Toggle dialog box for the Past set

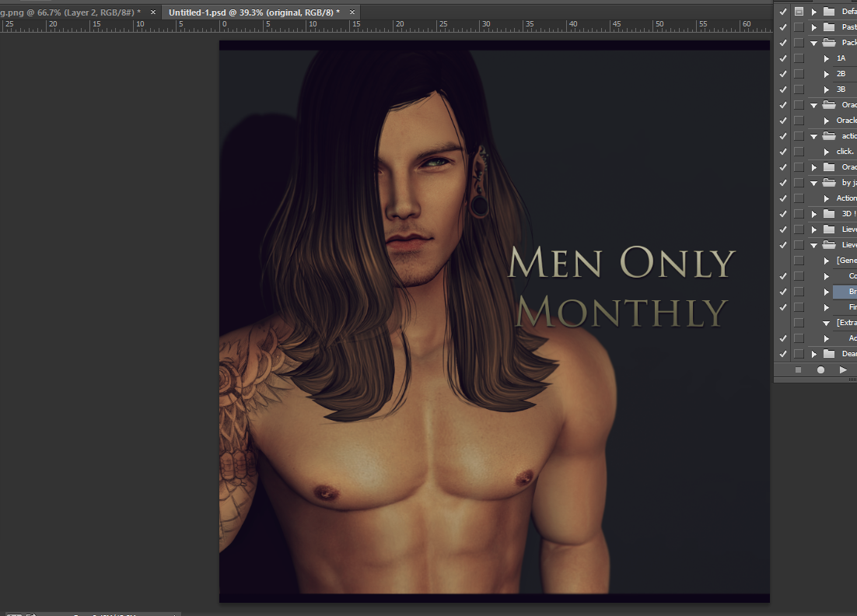(x=799, y=26)
